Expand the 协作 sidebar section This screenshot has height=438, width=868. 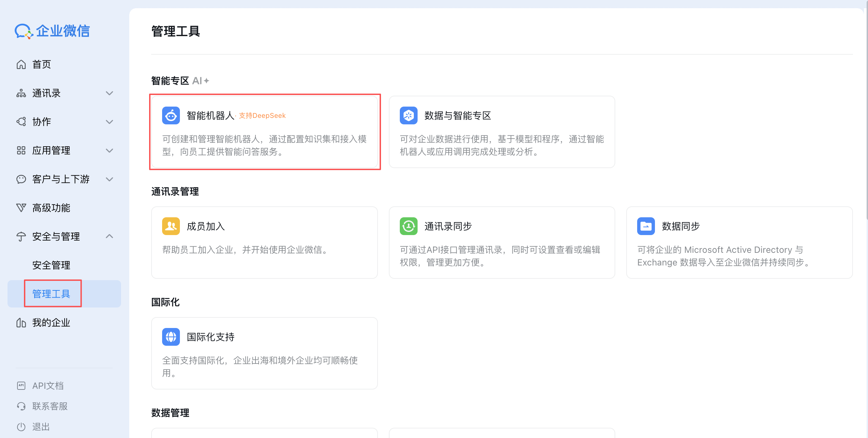(x=109, y=122)
